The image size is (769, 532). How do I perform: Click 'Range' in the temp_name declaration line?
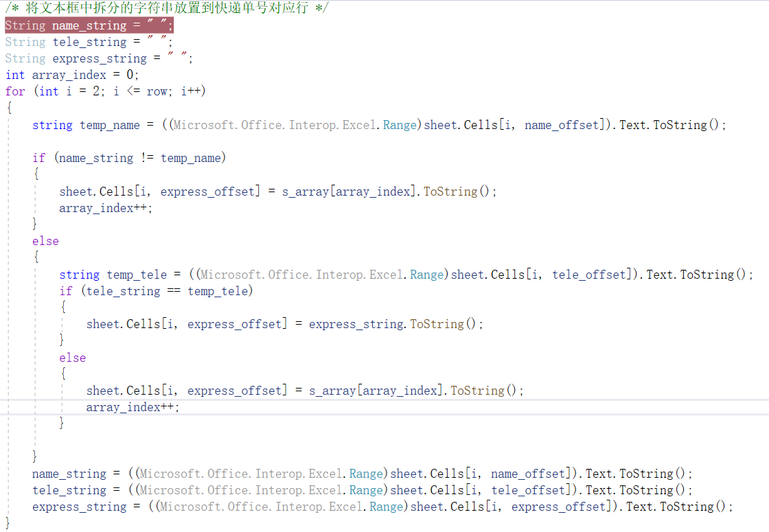click(x=400, y=125)
